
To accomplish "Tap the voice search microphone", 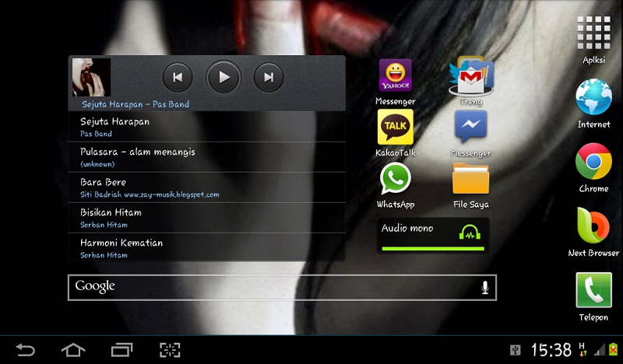I will [x=485, y=288].
